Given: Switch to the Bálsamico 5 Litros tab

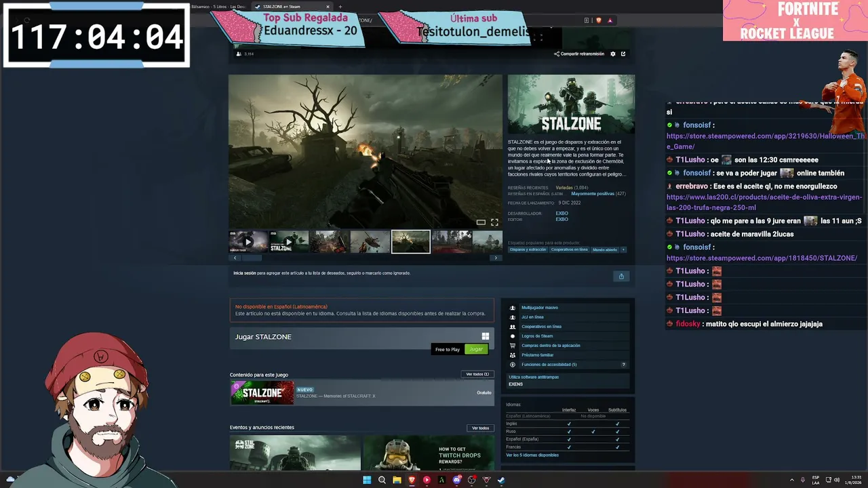Looking at the screenshot, I should (x=218, y=7).
